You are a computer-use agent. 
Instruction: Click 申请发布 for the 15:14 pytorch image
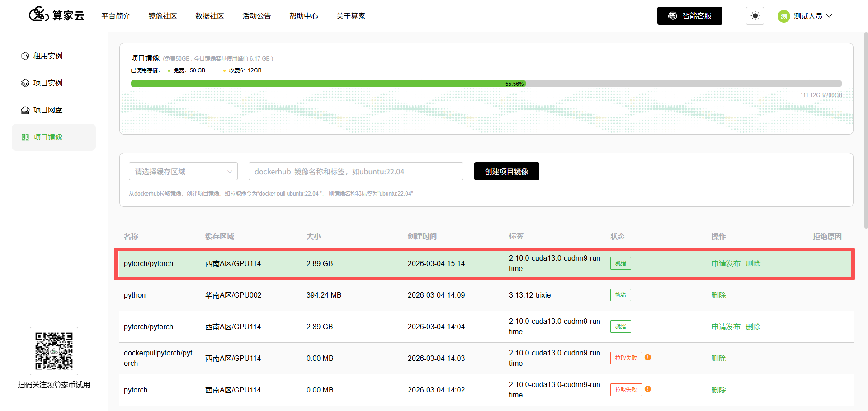click(x=726, y=263)
